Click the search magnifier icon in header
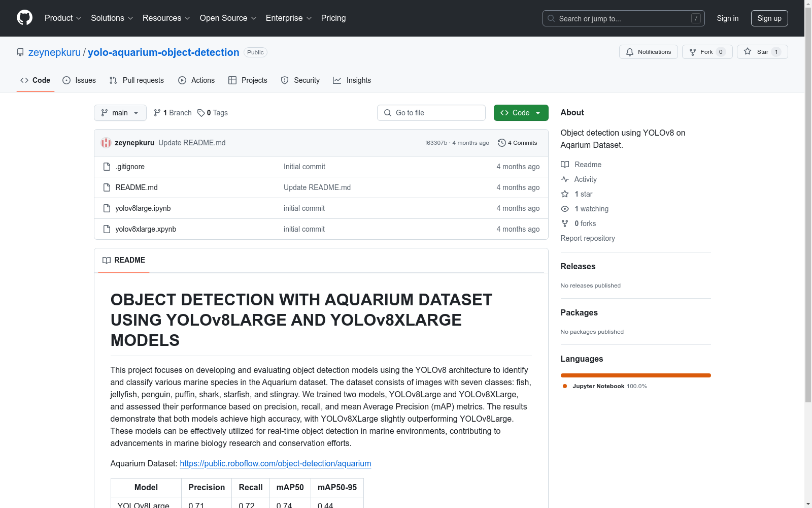 point(551,18)
